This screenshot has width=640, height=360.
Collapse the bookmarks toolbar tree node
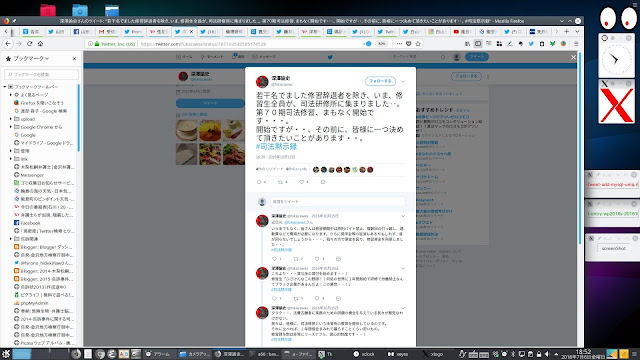(x=5, y=87)
